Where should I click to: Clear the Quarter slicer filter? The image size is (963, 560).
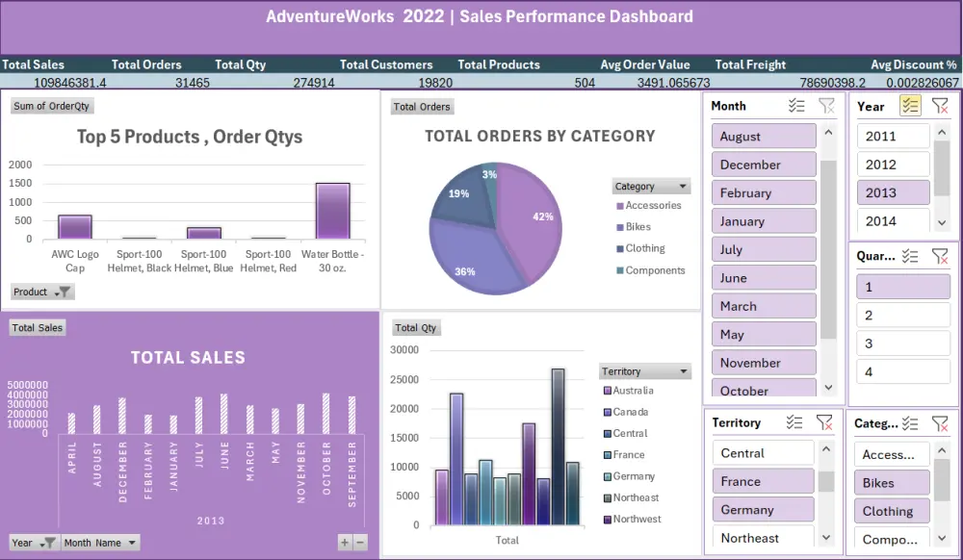point(940,256)
